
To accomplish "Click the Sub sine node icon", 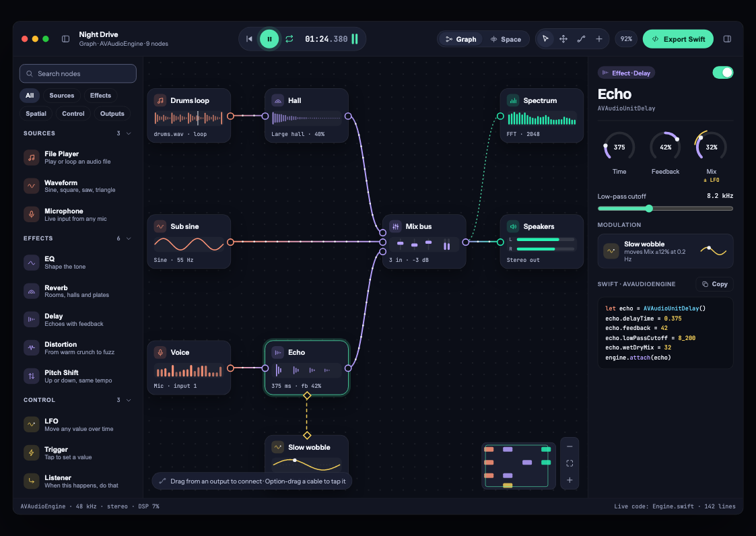I will coord(160,226).
